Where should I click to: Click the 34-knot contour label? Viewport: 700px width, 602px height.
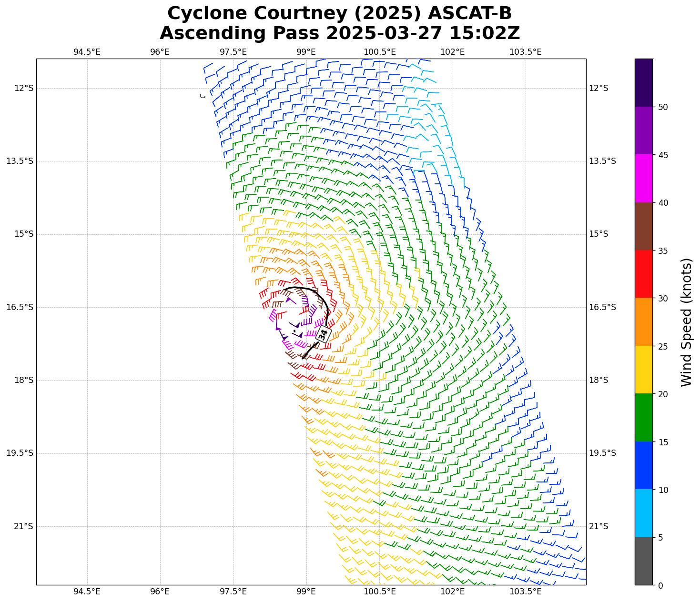[323, 334]
